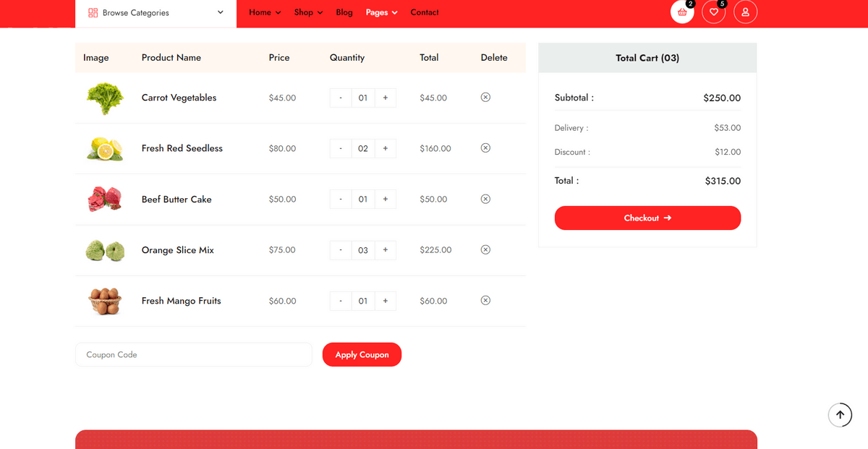Open the Contact menu item
868x449 pixels.
tap(425, 12)
